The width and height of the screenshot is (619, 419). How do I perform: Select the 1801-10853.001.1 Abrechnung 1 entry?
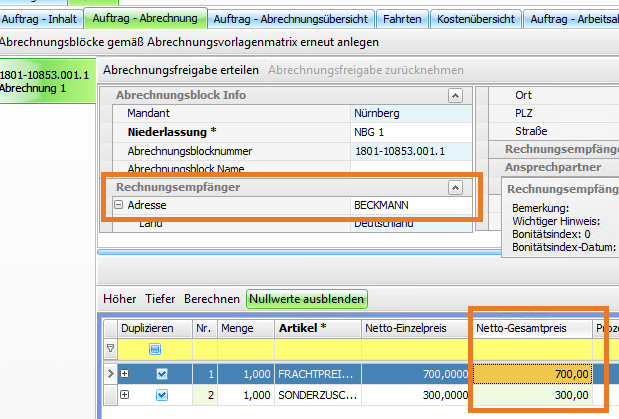click(x=46, y=81)
